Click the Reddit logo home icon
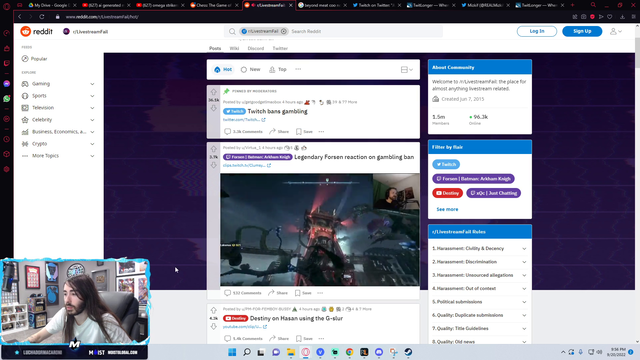 (26, 31)
